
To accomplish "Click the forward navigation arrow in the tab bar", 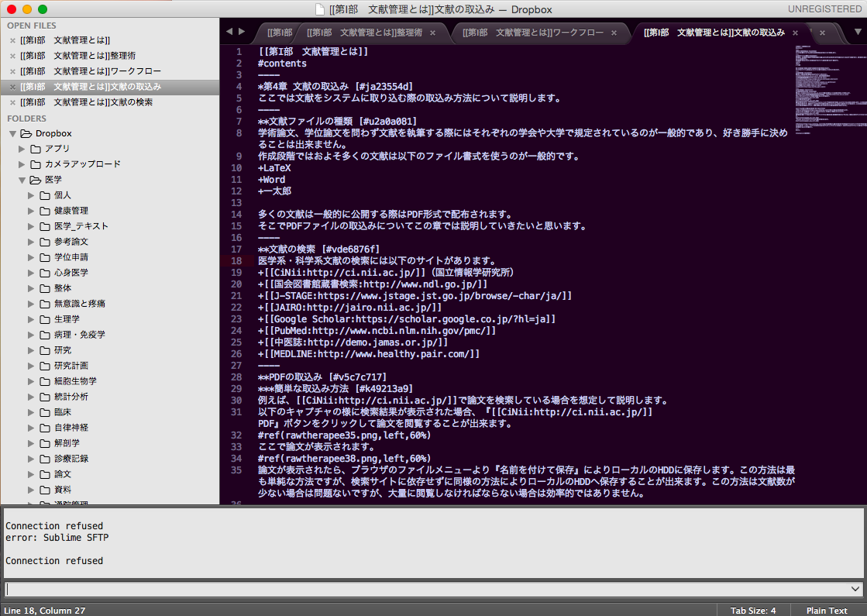I will pos(241,32).
